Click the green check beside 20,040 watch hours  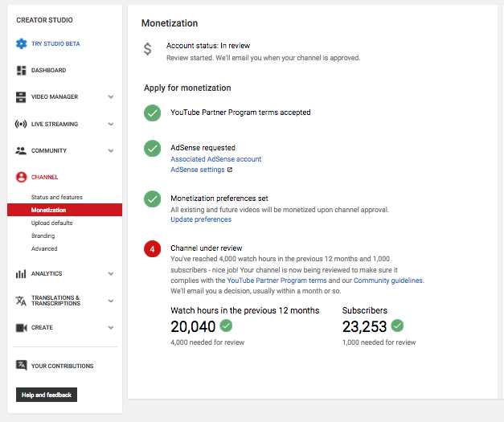coord(226,326)
